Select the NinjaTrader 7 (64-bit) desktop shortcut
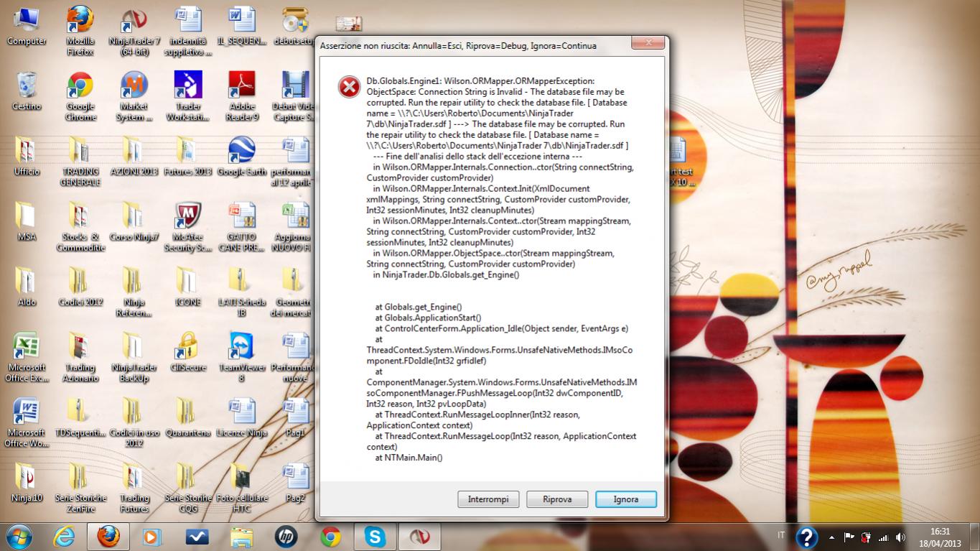 [x=134, y=32]
